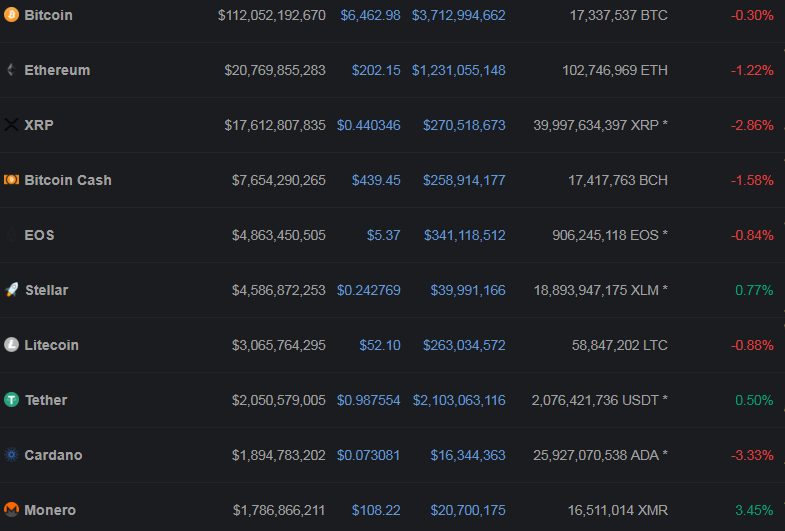Select Litecoin market cap $3,065,764,295
785x531 pixels.
tap(279, 346)
